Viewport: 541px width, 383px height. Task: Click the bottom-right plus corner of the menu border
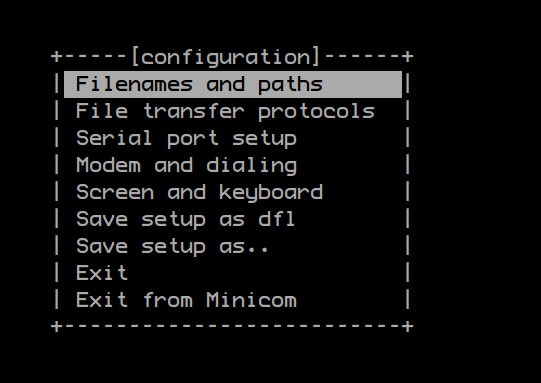[408, 326]
